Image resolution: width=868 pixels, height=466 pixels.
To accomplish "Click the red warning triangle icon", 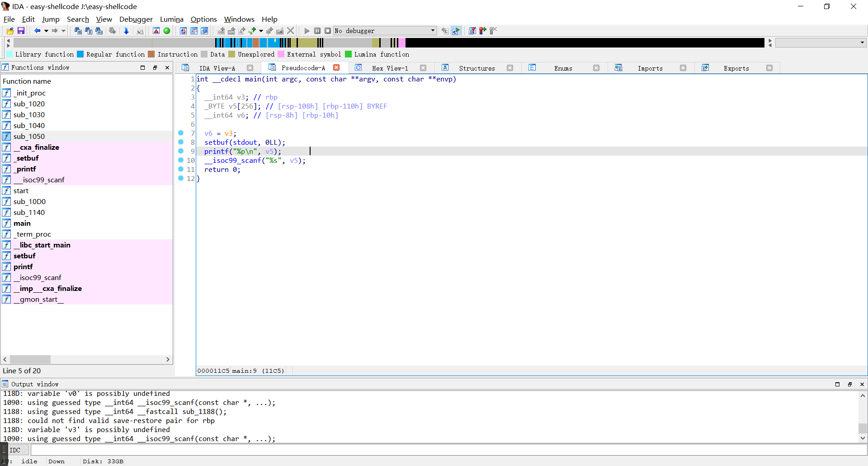I will [x=156, y=31].
